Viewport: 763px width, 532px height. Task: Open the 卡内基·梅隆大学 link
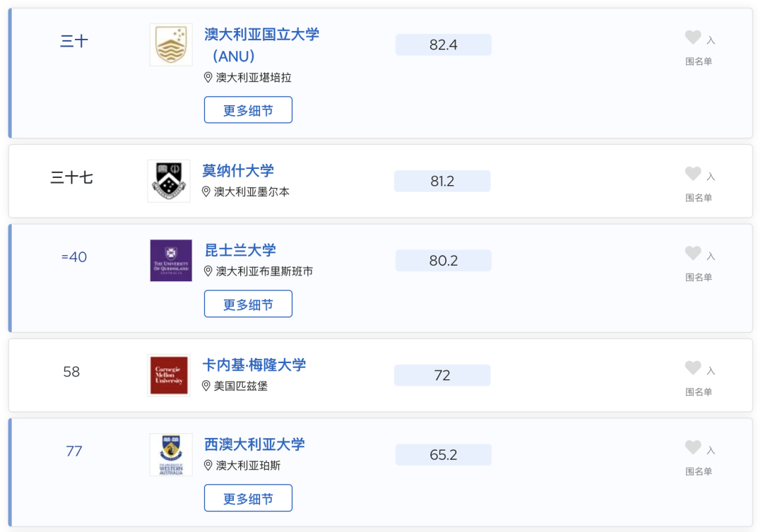[254, 365]
